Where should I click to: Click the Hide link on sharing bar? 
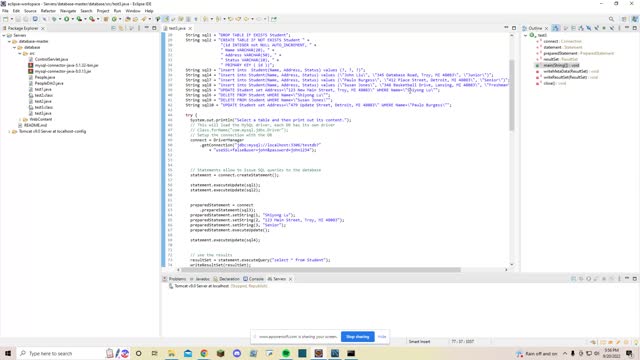click(382, 337)
